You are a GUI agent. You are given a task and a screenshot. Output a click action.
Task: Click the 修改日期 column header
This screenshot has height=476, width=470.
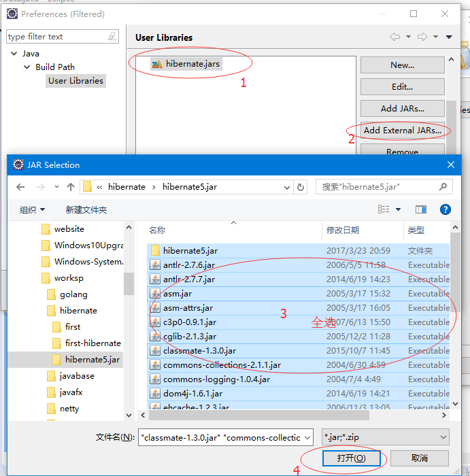tap(342, 231)
